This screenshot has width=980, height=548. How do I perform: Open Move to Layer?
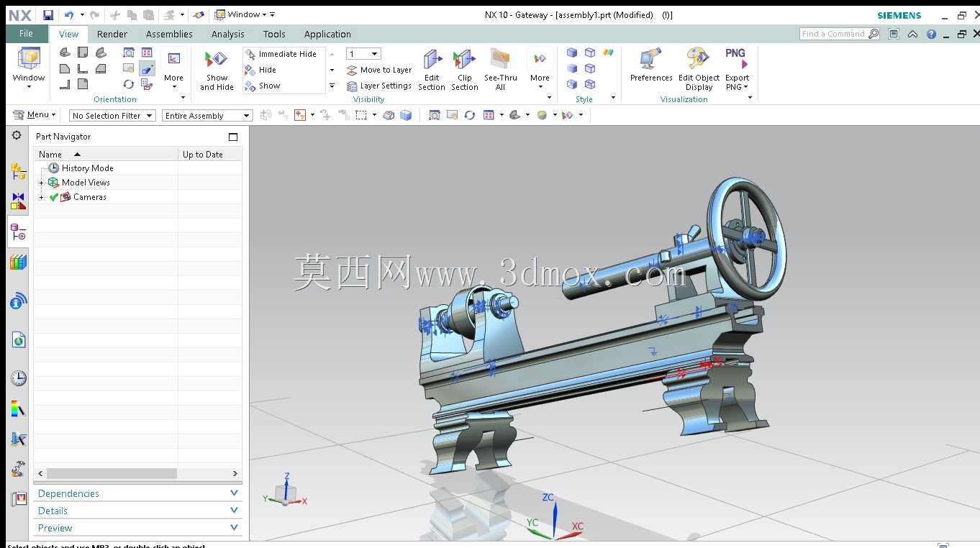pyautogui.click(x=379, y=70)
